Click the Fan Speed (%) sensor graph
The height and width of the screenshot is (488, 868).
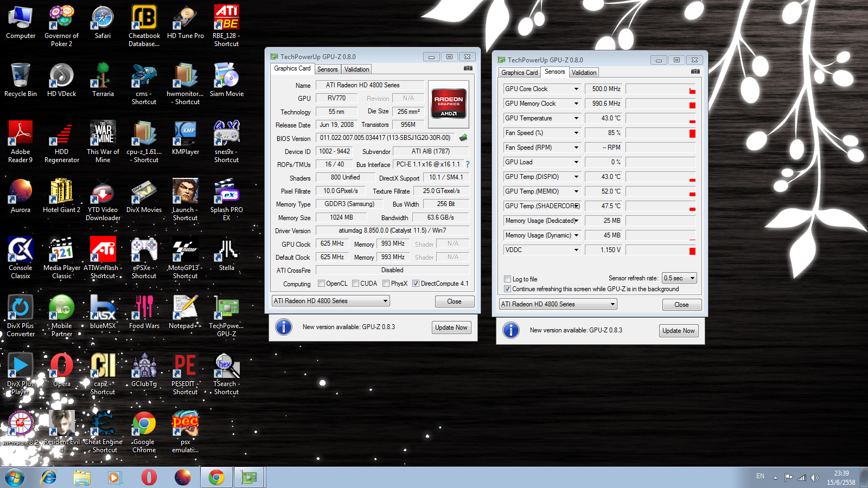coord(661,133)
